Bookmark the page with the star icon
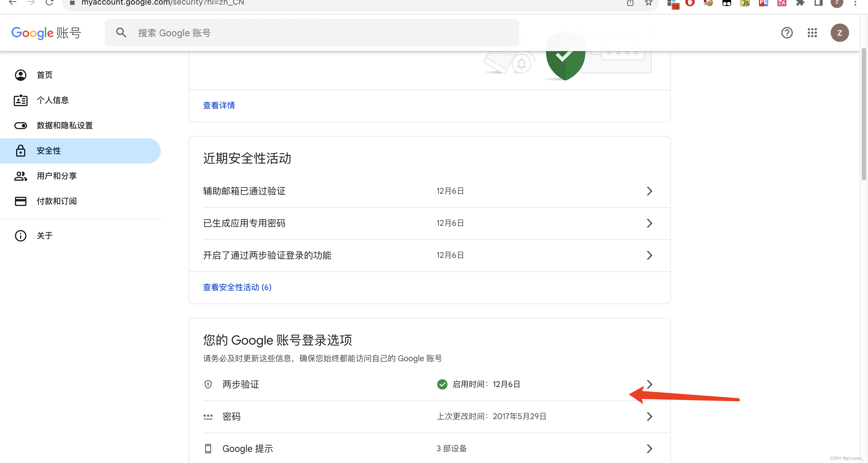Image resolution: width=868 pixels, height=463 pixels. (648, 3)
